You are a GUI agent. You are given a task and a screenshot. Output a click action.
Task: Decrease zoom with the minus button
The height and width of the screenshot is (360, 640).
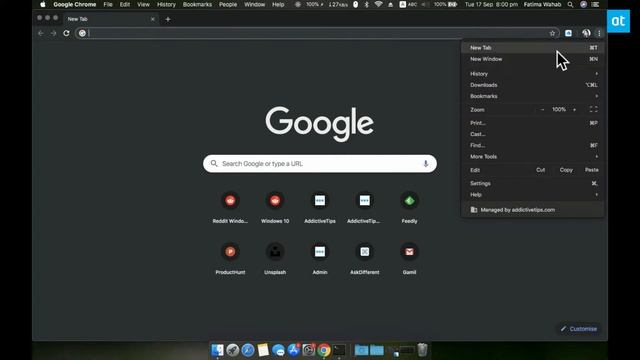(x=542, y=109)
